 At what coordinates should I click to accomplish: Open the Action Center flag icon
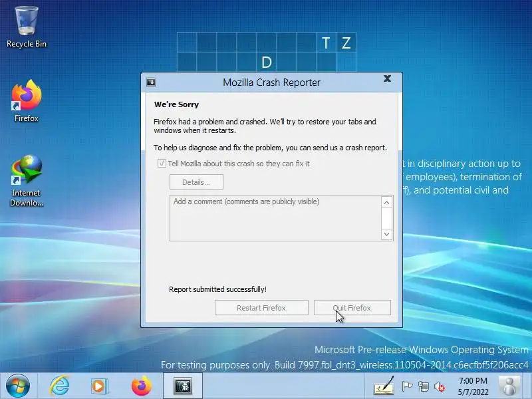[x=407, y=386]
